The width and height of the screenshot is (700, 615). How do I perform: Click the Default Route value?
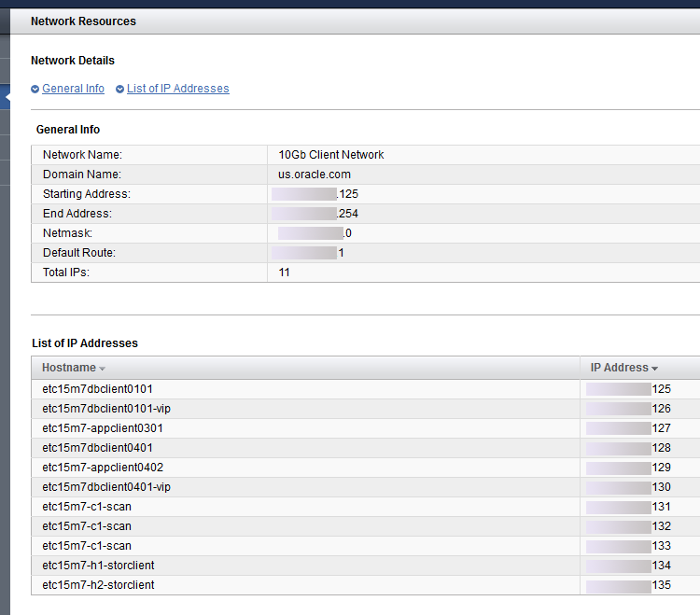(x=308, y=253)
